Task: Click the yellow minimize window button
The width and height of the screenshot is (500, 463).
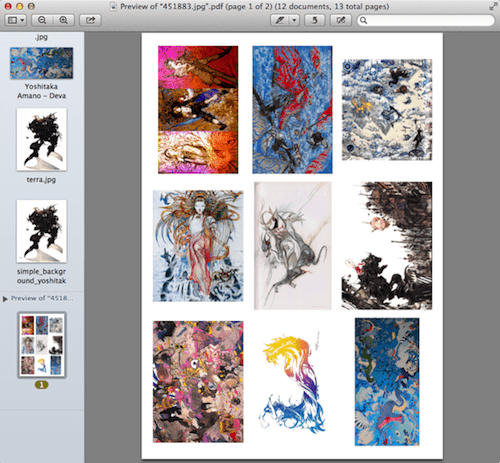Action: point(19,6)
